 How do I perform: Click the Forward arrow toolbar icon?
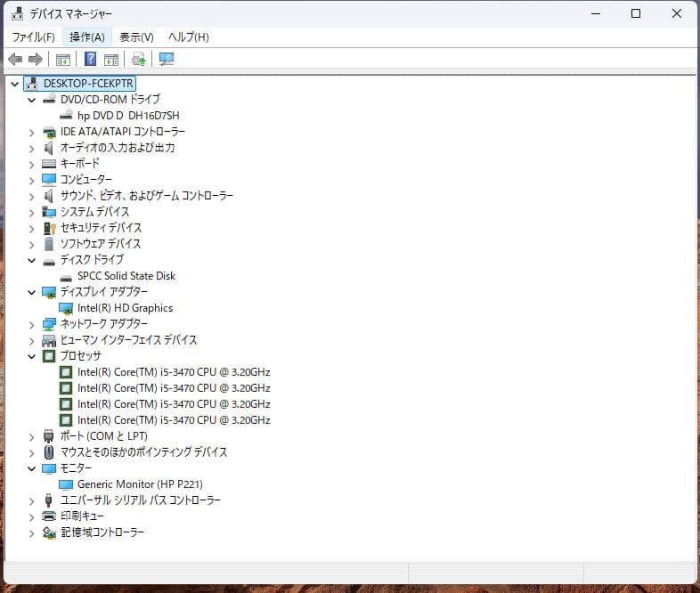point(36,59)
